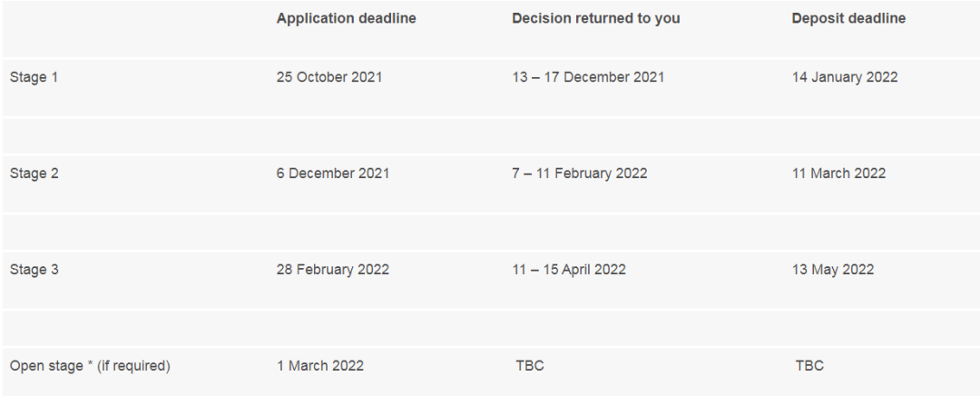Click the 11 March 2022 deposit date
980x396 pixels.
[838, 173]
